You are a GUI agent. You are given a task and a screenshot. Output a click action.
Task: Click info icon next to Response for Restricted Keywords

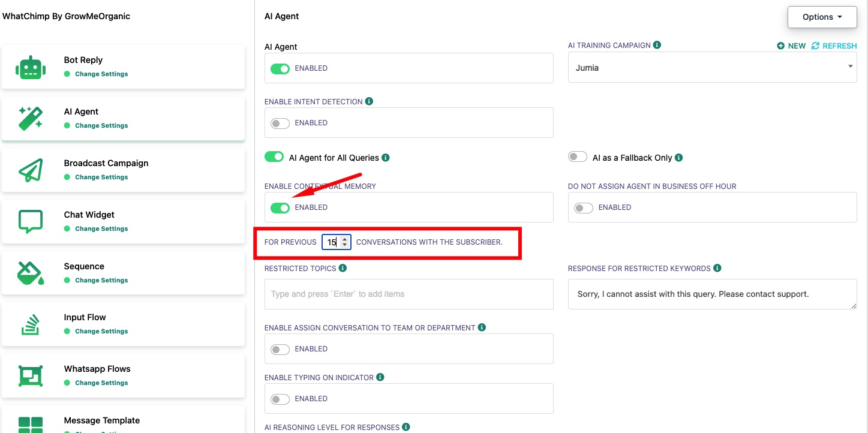[717, 268]
